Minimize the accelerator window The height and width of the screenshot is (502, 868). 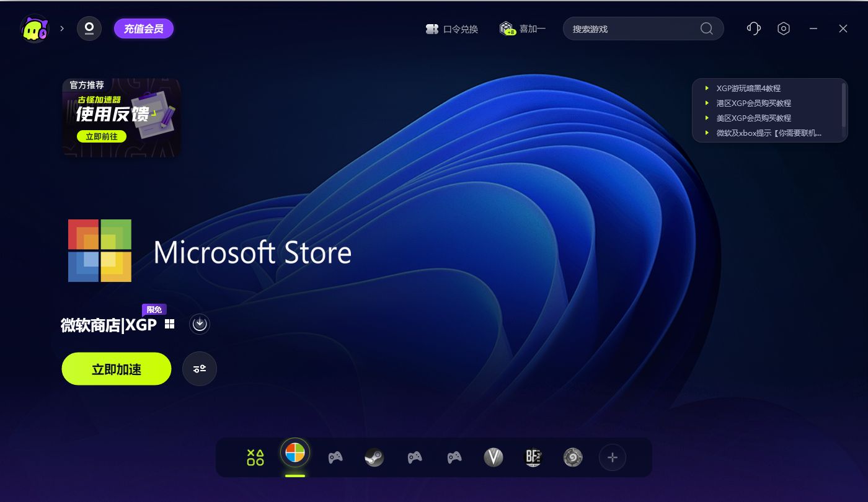point(813,29)
